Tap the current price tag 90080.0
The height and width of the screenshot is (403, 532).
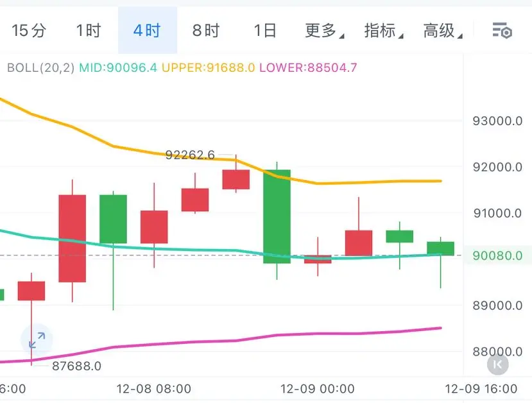coord(497,255)
